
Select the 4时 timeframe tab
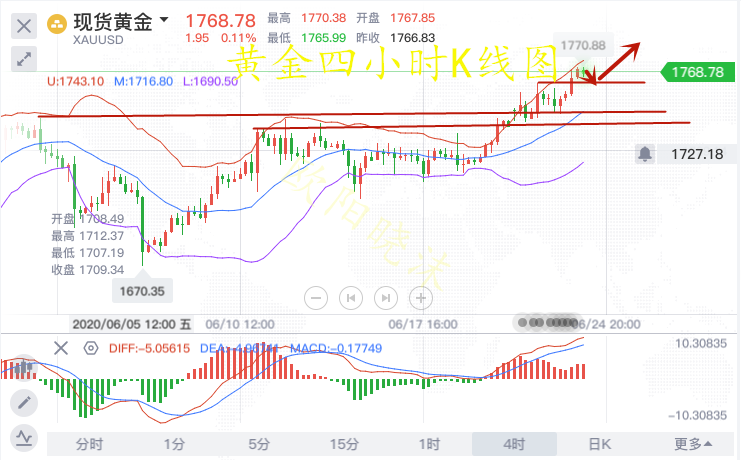point(514,444)
